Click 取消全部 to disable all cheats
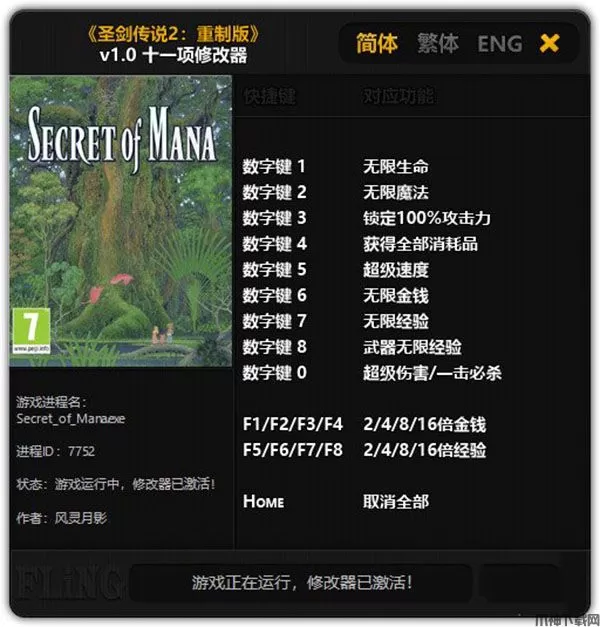 pos(396,501)
